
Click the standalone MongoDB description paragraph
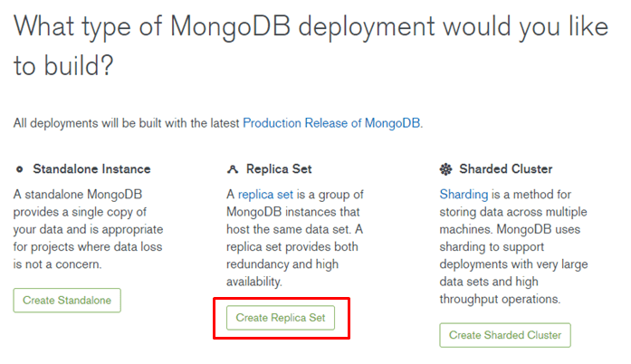click(x=88, y=229)
